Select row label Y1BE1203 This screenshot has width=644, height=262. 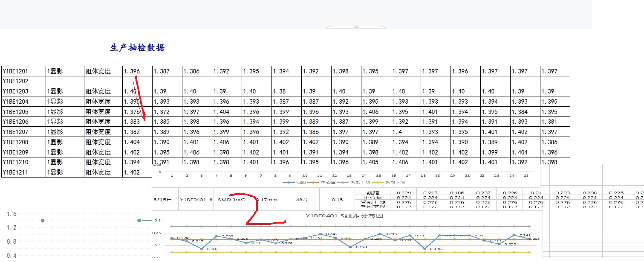[15, 91]
